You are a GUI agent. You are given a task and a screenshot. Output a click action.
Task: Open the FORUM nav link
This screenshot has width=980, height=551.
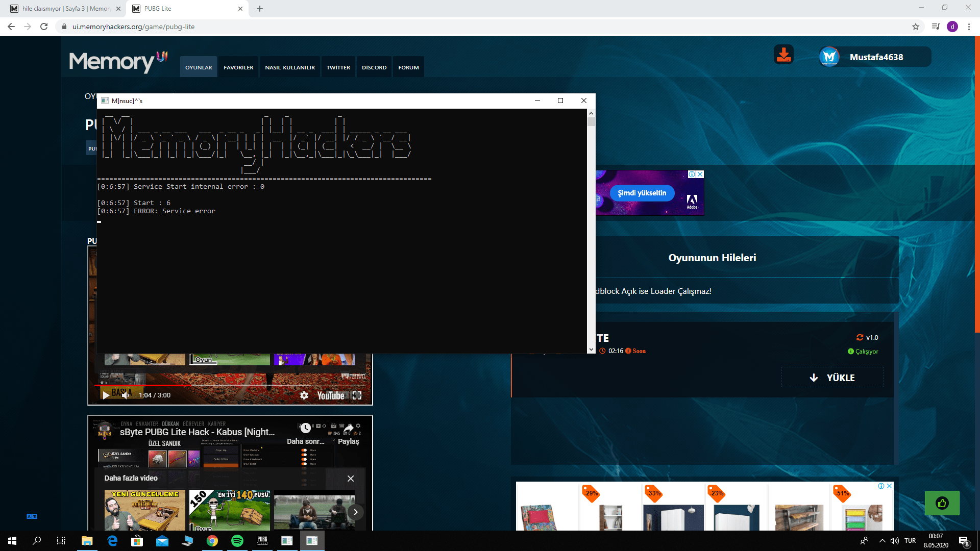(x=409, y=67)
